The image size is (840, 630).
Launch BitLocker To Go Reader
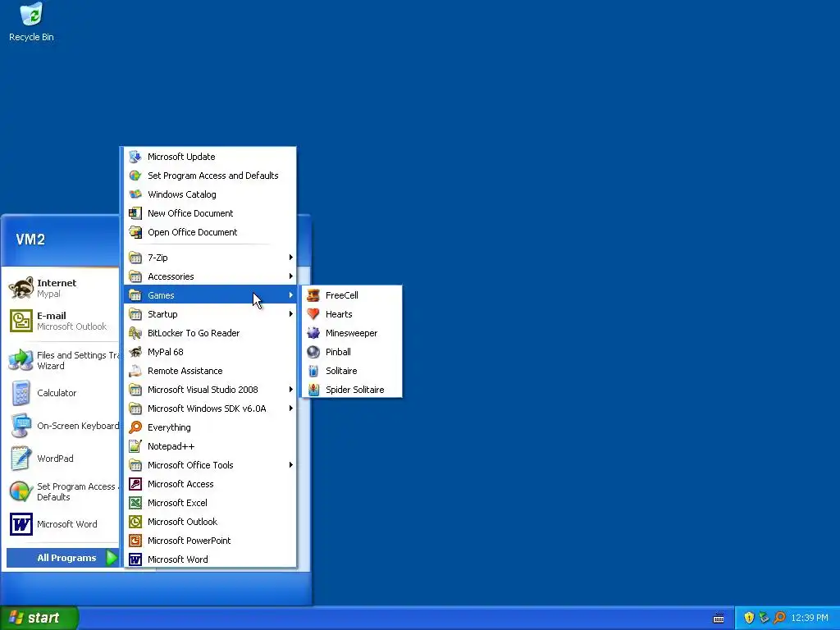pyautogui.click(x=210, y=333)
